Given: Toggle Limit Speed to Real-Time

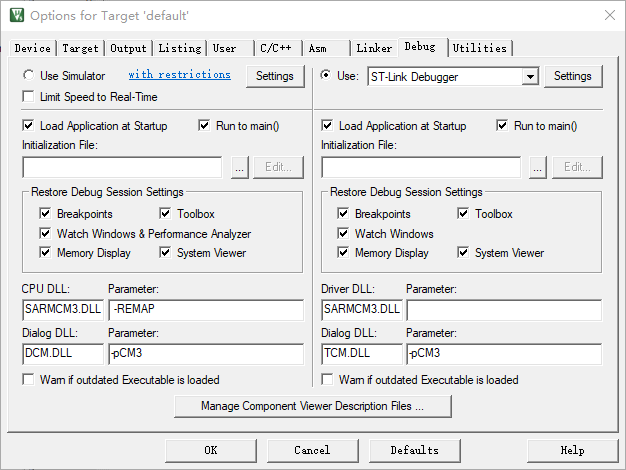Looking at the screenshot, I should point(28,97).
